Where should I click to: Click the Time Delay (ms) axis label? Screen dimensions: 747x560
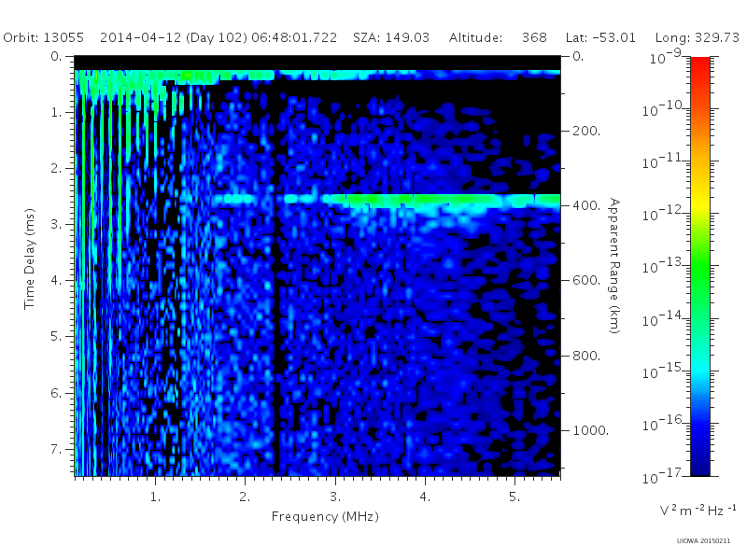[x=30, y=259]
